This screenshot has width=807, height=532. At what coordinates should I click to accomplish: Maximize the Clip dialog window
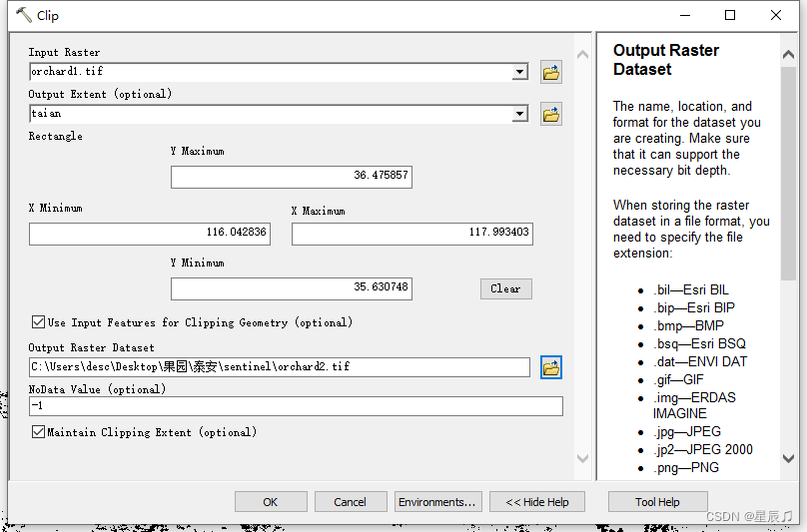pyautogui.click(x=730, y=15)
